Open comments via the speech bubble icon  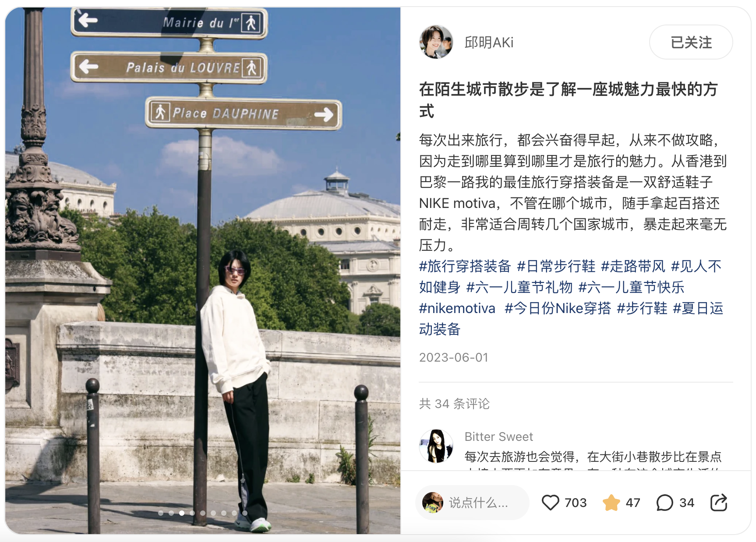tap(664, 503)
